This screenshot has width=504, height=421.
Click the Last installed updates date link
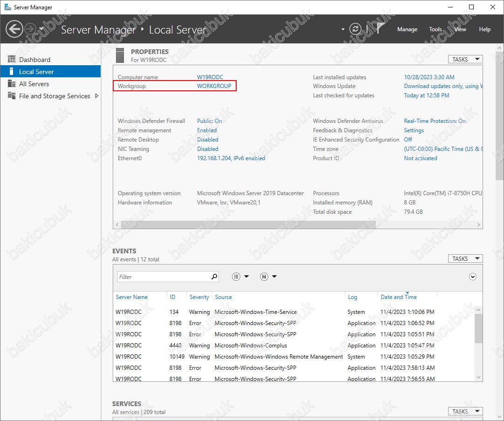point(429,77)
